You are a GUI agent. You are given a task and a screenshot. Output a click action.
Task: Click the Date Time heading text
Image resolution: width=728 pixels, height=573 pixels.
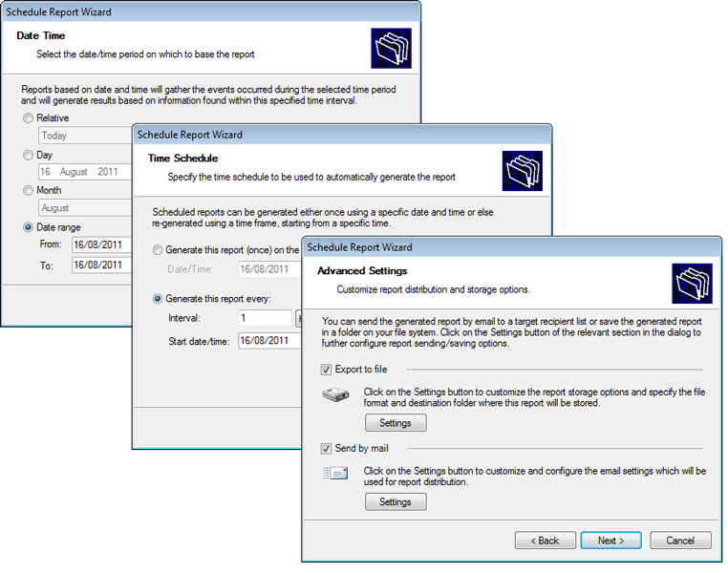tap(41, 35)
